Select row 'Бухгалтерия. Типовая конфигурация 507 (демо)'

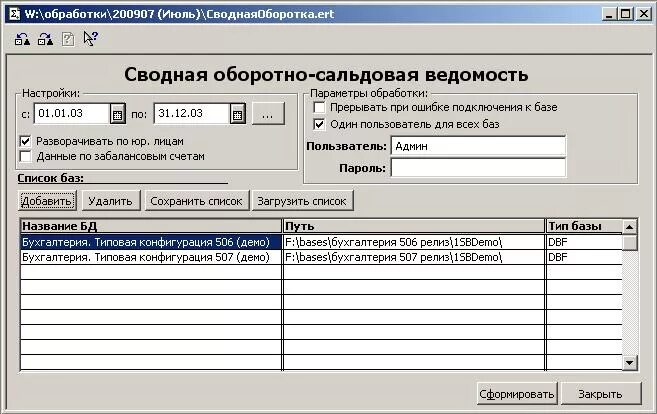151,257
